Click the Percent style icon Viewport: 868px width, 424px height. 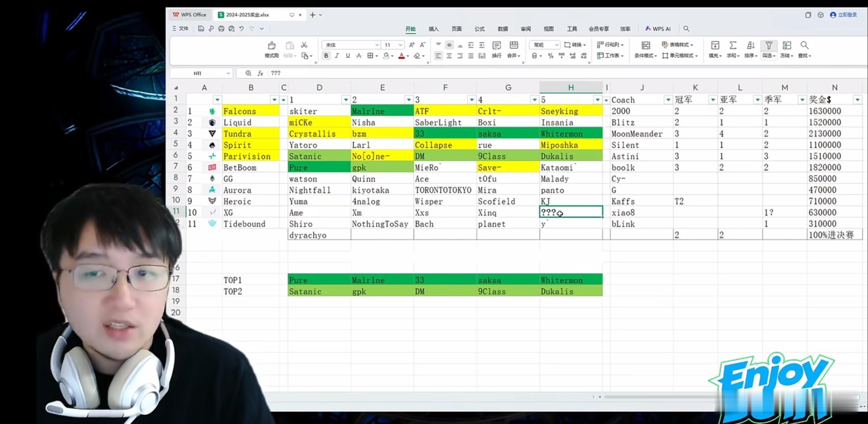point(551,56)
